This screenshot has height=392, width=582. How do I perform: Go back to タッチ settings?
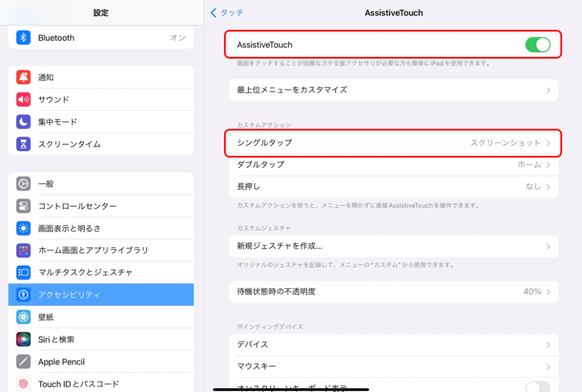point(227,12)
